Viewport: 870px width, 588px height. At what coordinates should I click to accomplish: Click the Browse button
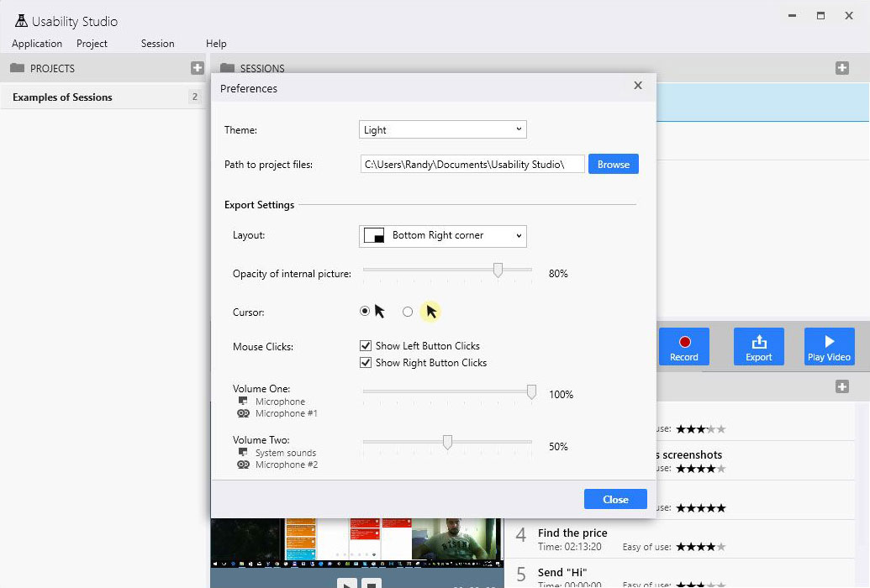[613, 164]
